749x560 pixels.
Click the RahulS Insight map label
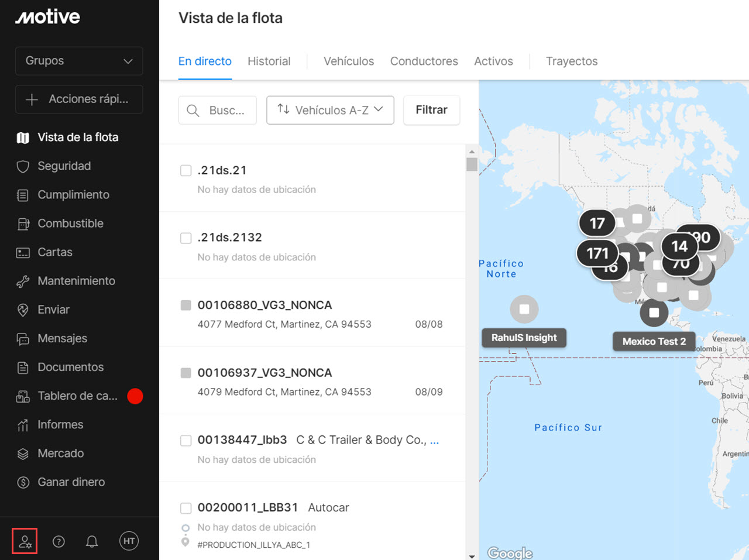pyautogui.click(x=524, y=338)
